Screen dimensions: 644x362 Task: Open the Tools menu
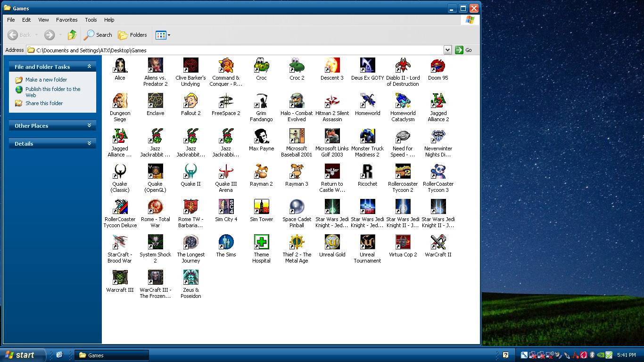click(91, 20)
